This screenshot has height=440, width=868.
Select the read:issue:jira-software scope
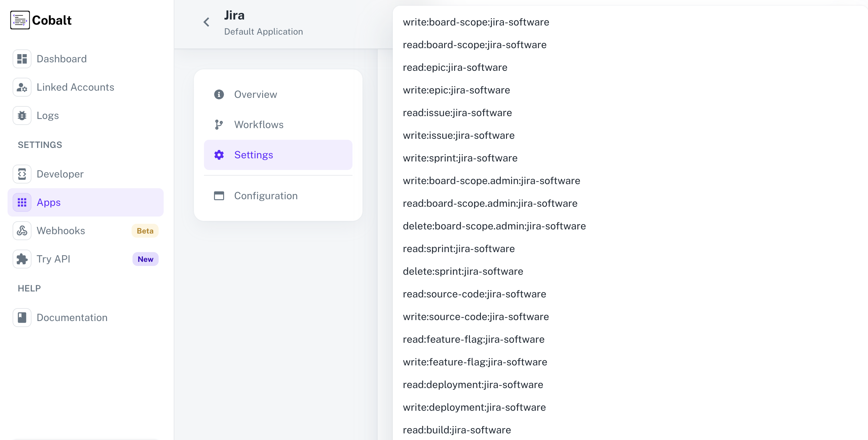457,113
